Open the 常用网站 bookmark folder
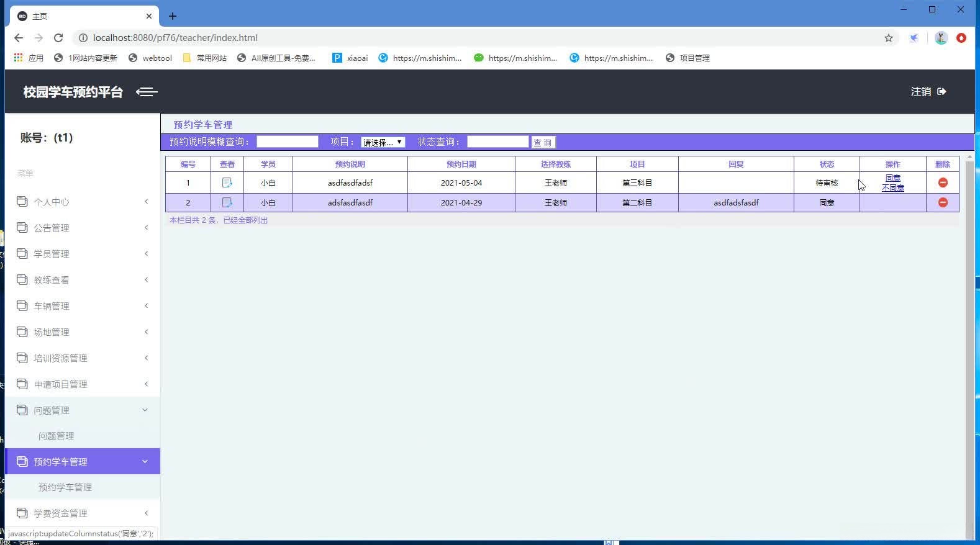This screenshot has height=545, width=980. pyautogui.click(x=205, y=58)
